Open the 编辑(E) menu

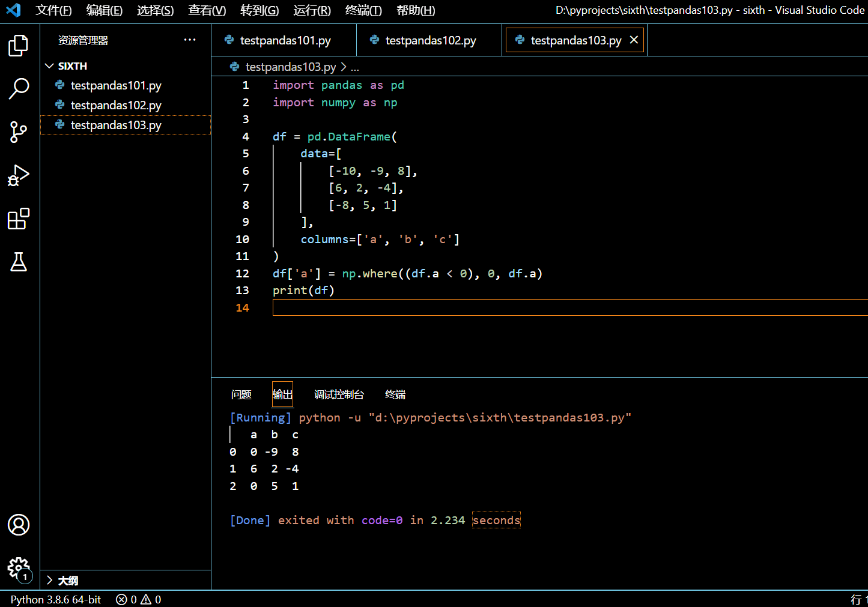pos(105,10)
